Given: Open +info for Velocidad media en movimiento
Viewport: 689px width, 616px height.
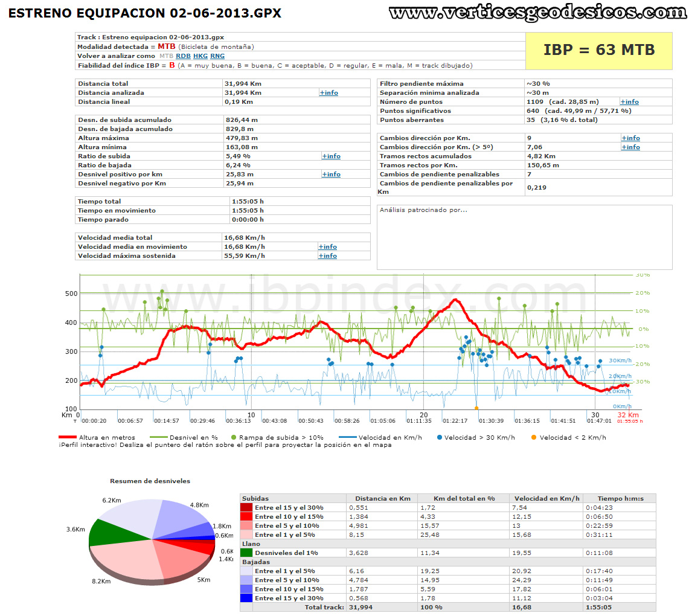Looking at the screenshot, I should [x=327, y=246].
